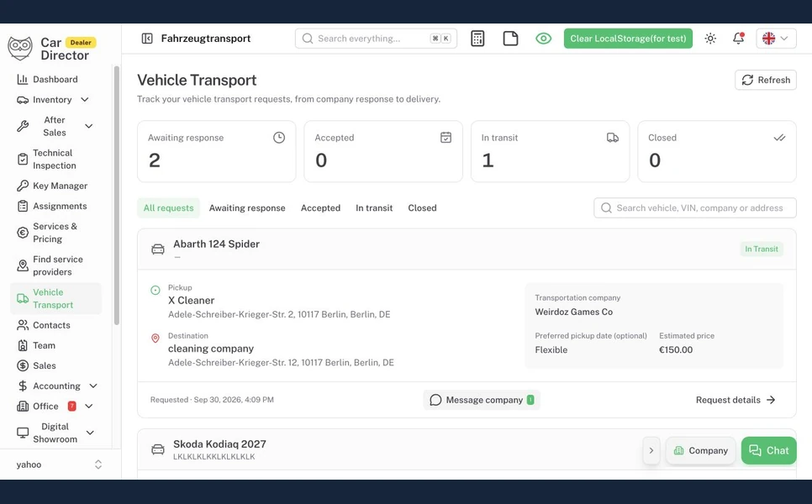Viewport: 812px width, 504px height.
Task: Go to Assignments page
Action: click(60, 206)
